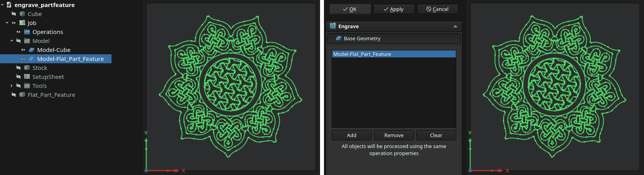Select Model-Cube in the tree
Viewport: 644px width, 175px height.
coord(54,50)
